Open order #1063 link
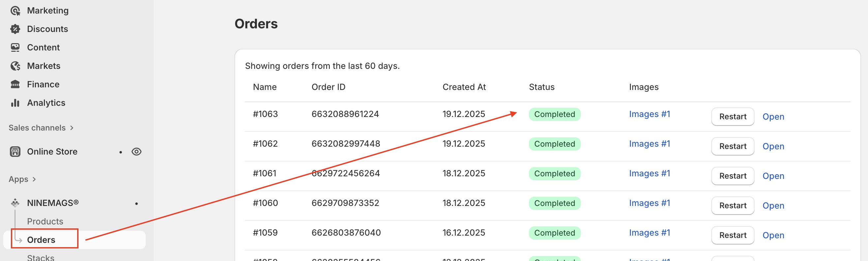The width and height of the screenshot is (868, 261). click(x=773, y=117)
